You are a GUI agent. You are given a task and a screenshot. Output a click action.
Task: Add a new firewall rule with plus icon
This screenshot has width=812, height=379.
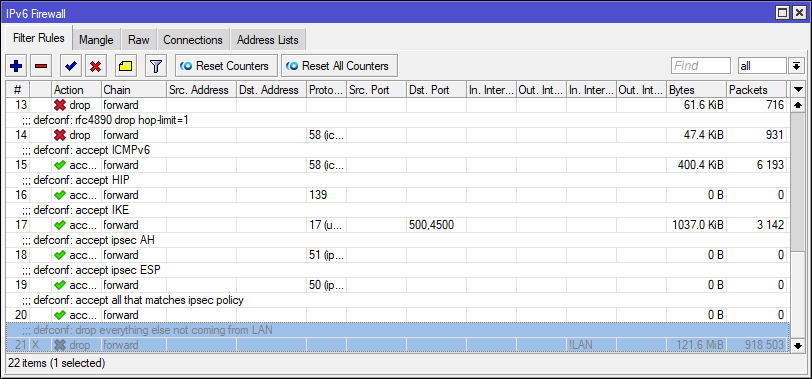point(16,66)
